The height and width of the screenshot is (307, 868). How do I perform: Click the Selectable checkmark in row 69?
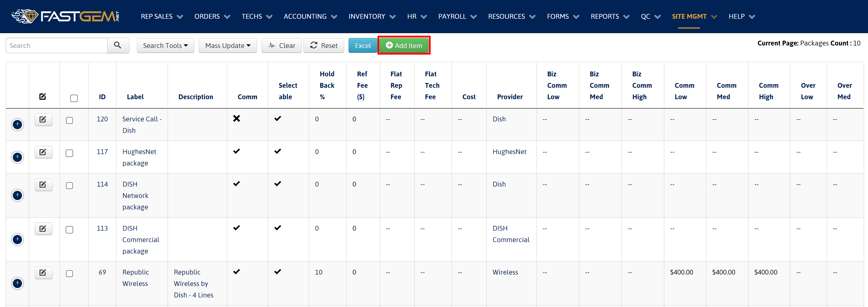point(278,272)
